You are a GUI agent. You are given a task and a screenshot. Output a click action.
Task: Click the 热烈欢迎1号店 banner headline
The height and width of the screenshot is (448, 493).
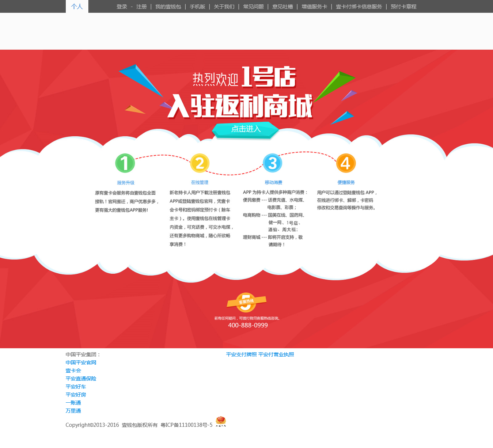click(x=244, y=77)
